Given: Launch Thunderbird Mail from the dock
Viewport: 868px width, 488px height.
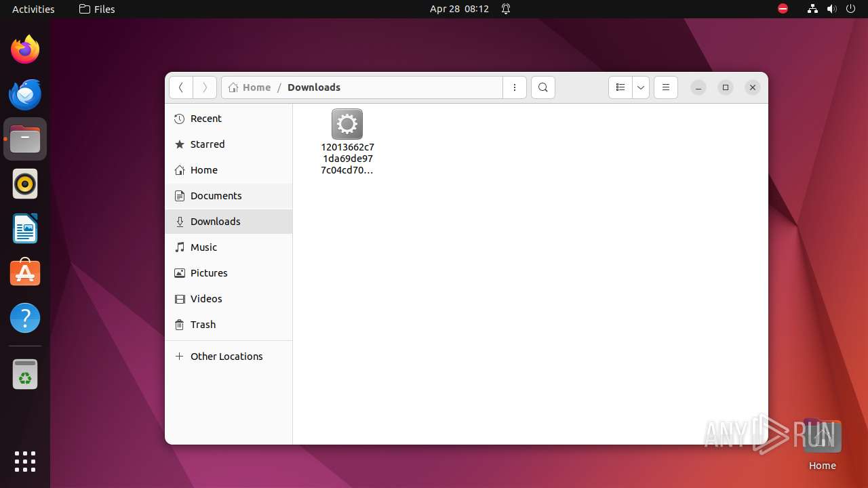Looking at the screenshot, I should [x=25, y=94].
